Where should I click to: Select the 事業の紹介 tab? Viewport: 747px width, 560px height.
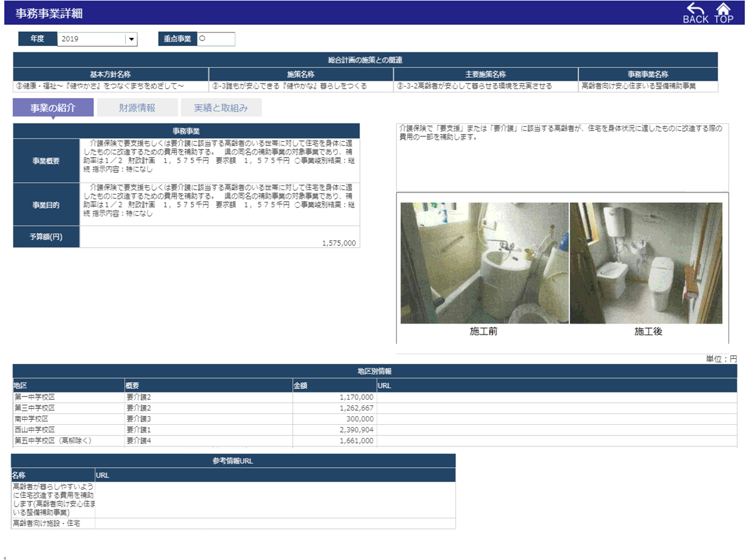coord(53,108)
